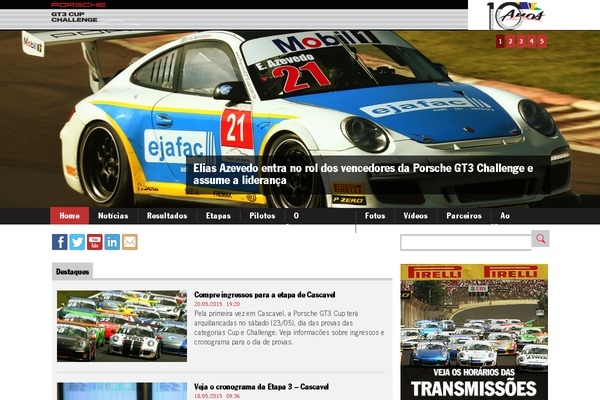Click the 'Pela primeira vez em Cascavel' summary text
Image resolution: width=600 pixels, height=400 pixels.
[x=289, y=328]
